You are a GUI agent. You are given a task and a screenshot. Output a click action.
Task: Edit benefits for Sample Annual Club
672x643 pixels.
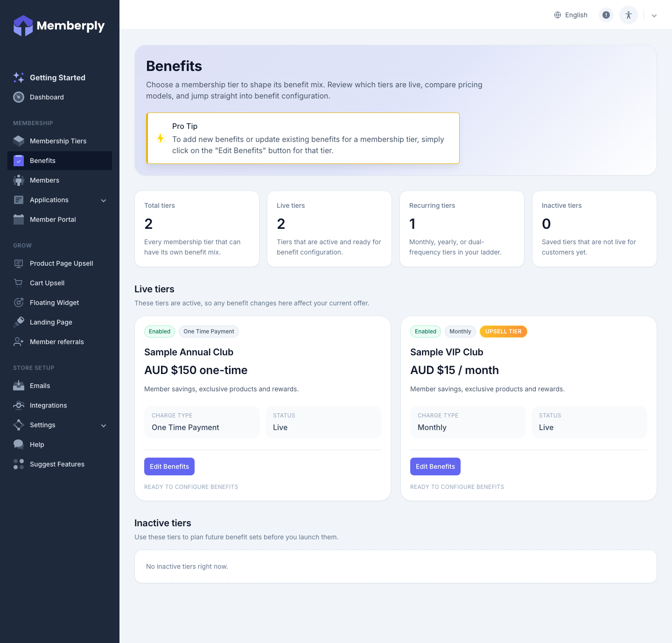point(169,466)
